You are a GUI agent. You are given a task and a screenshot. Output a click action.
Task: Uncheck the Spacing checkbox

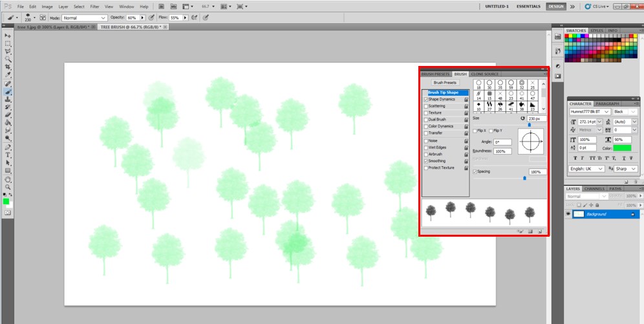click(475, 171)
